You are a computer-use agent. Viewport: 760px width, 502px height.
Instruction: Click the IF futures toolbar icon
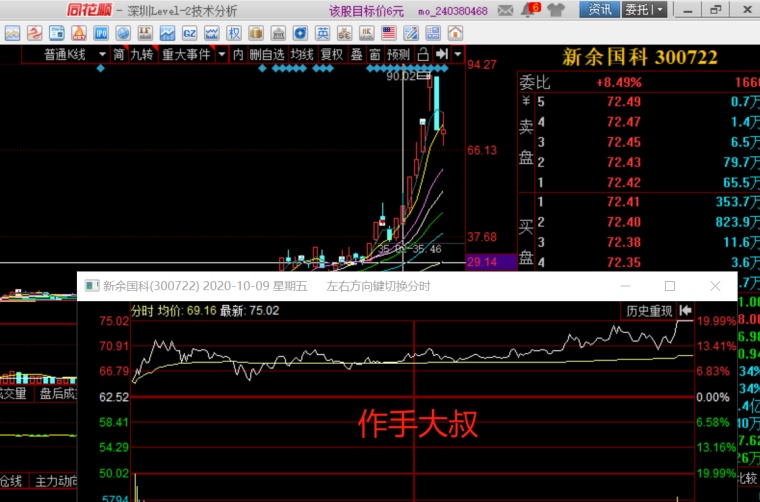point(145,33)
